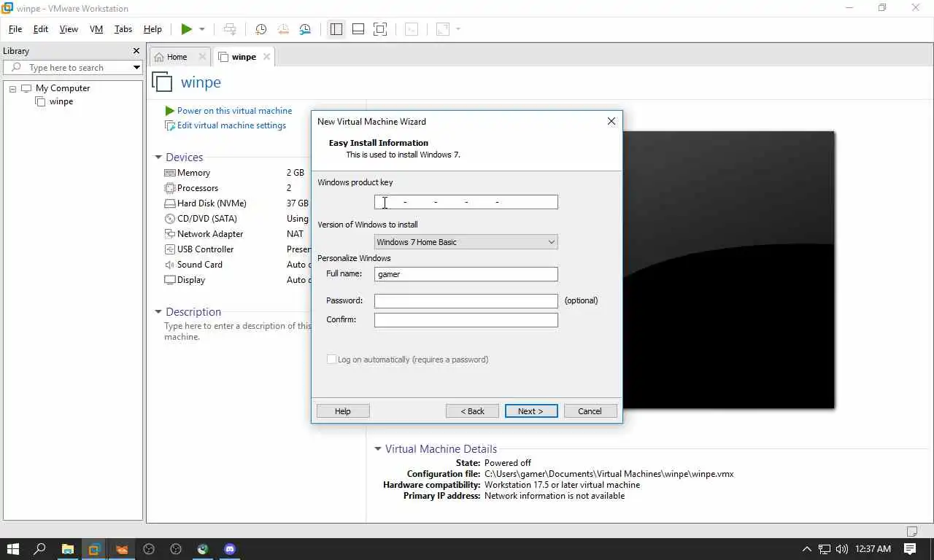The height and width of the screenshot is (560, 934).
Task: Collapse the Virtual Machine Details section
Action: 378,449
